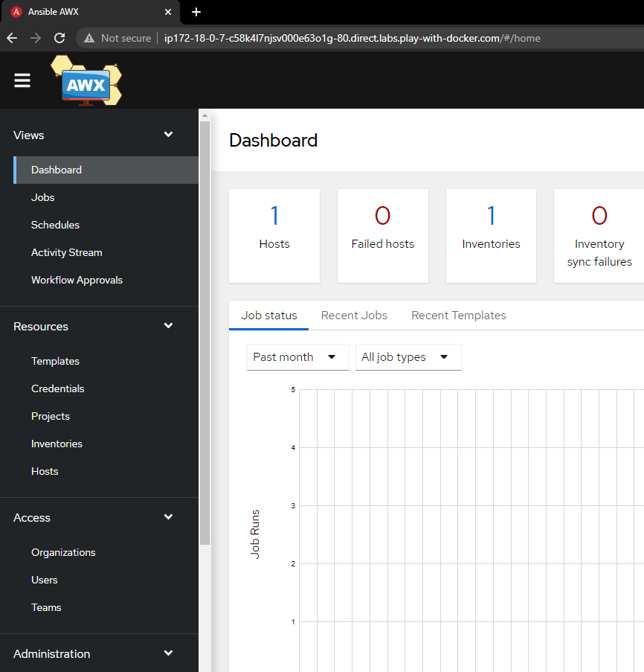Switch to the Recent Jobs tab

click(354, 316)
